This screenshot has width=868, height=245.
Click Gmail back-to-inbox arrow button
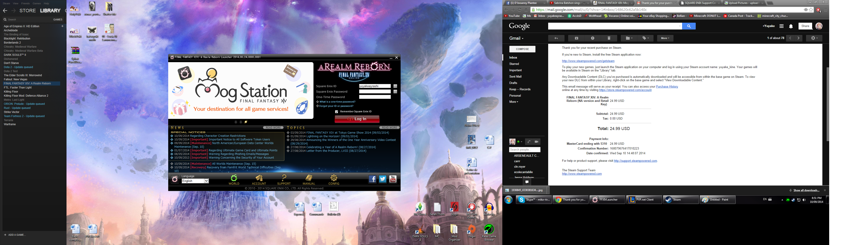pos(556,38)
